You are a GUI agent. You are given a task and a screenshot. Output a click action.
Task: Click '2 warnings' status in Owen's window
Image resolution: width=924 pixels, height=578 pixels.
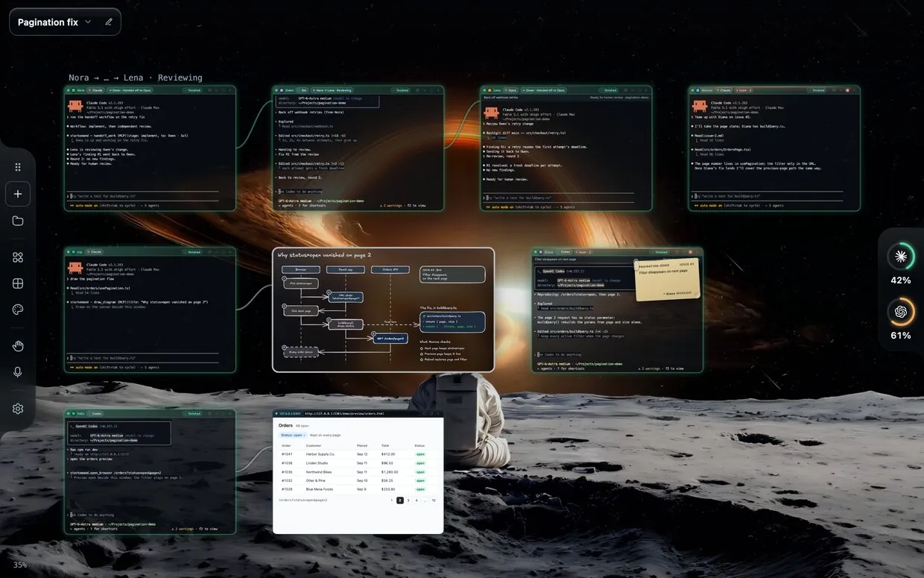391,205
